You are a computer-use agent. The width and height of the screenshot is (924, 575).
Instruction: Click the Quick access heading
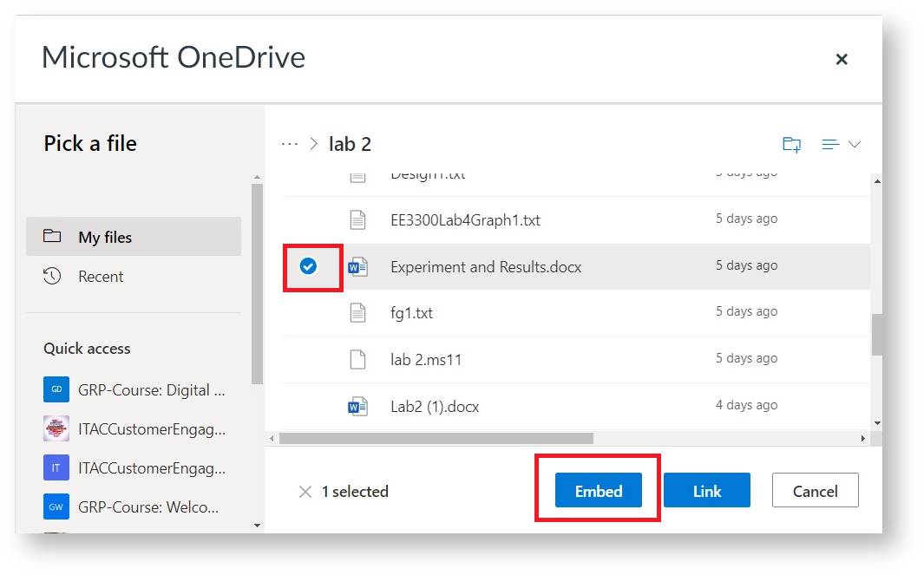88,348
